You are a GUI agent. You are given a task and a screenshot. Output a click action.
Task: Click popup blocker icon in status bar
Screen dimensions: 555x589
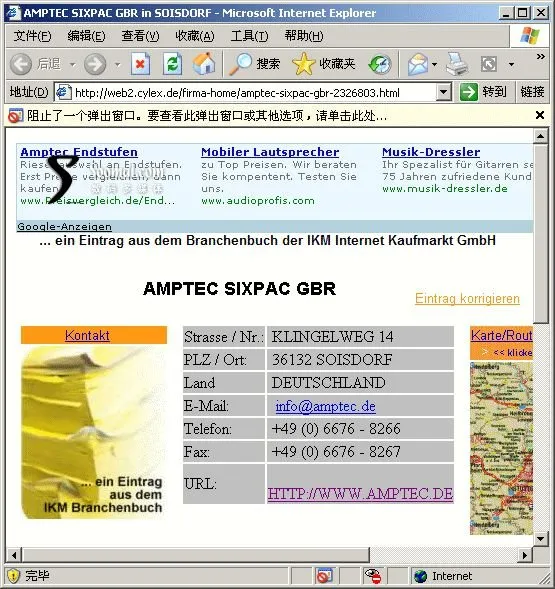click(324, 576)
